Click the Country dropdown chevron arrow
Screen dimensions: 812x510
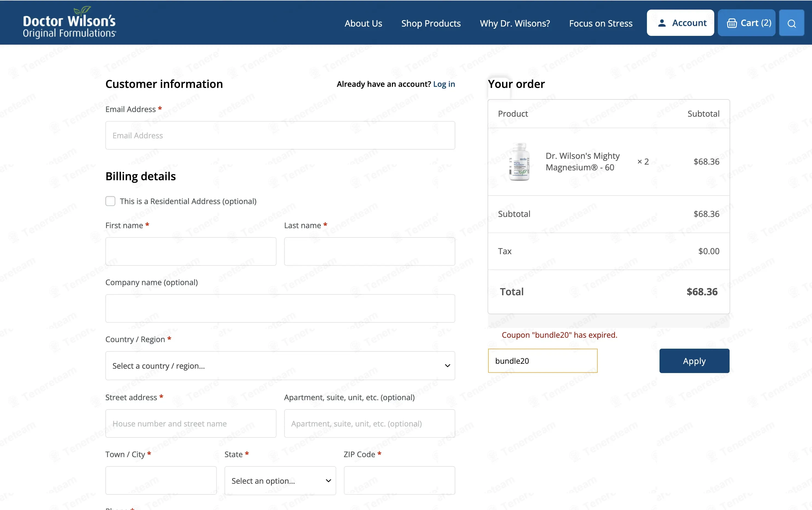pos(447,366)
